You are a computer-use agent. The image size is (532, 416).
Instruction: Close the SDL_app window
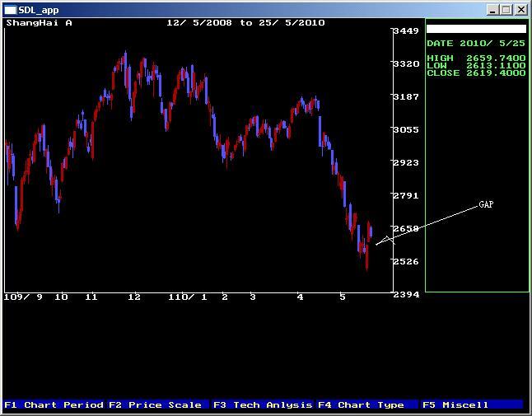(520, 10)
